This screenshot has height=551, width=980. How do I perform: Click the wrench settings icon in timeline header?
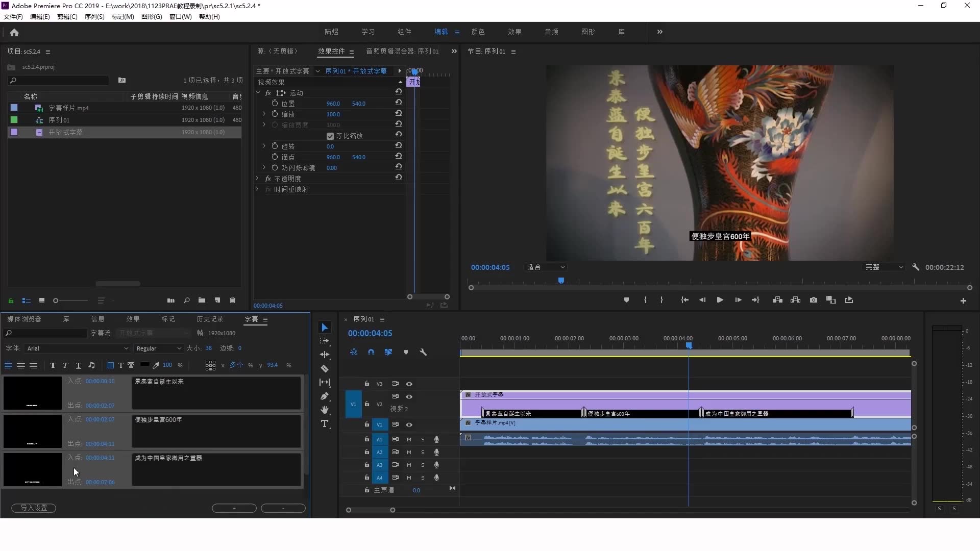click(x=424, y=352)
